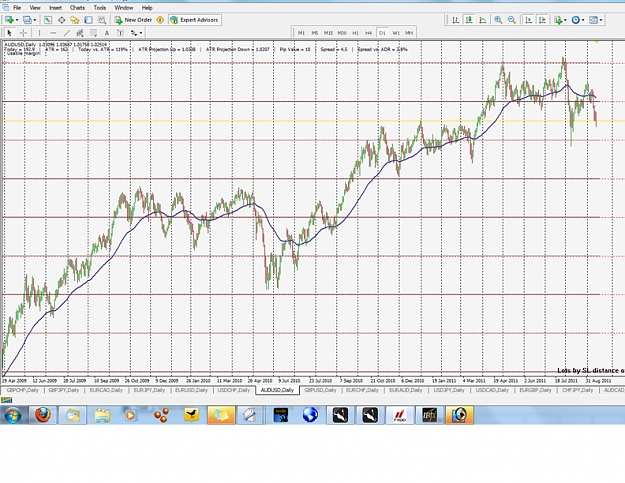Open the Navigator star-folder icon
Viewport: 625px width, 483px height.
pyautogui.click(x=75, y=20)
